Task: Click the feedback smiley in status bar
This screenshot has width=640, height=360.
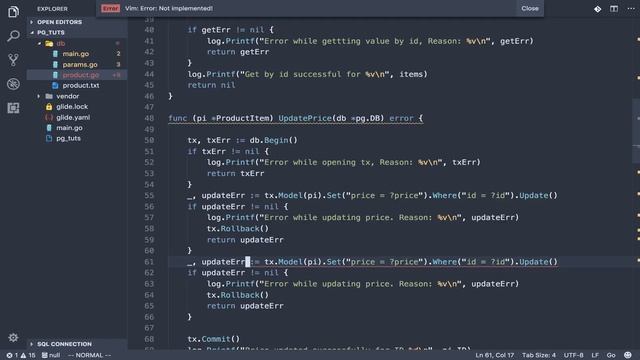Action: [628, 355]
